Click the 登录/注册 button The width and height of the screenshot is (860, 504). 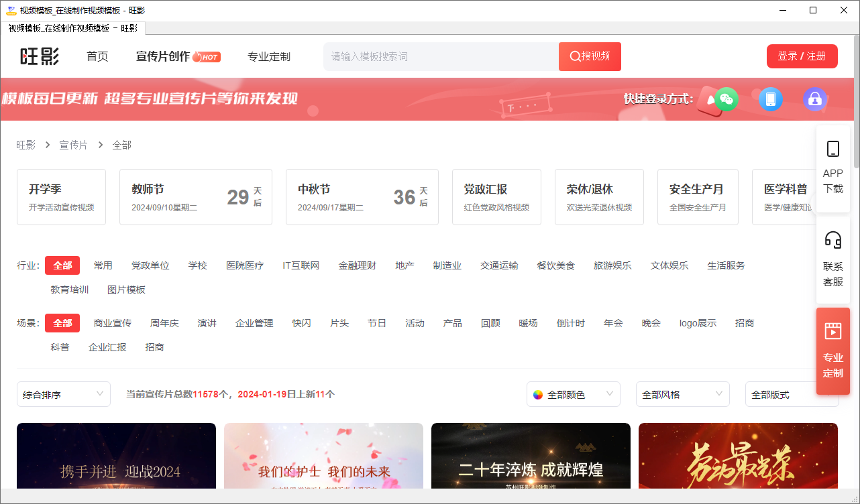tap(802, 56)
